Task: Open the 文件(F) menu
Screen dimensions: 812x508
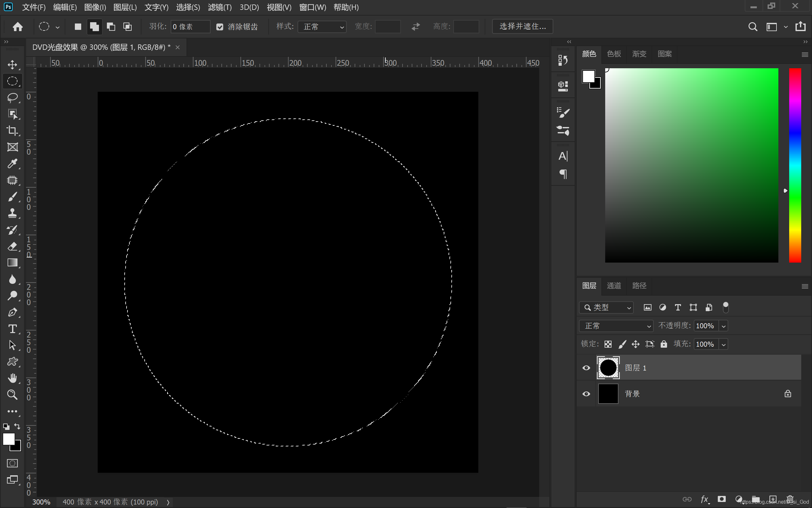Action: tap(34, 7)
